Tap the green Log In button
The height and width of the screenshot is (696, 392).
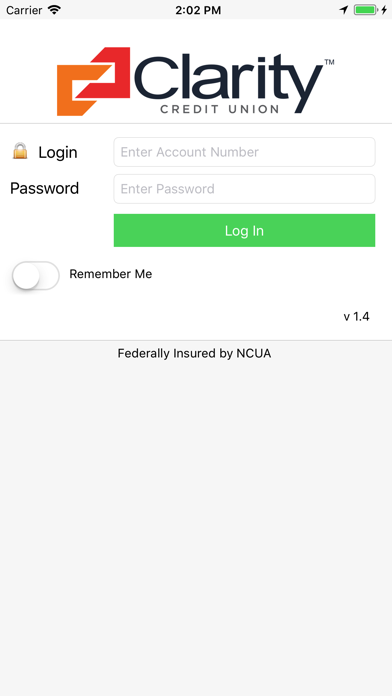244,230
